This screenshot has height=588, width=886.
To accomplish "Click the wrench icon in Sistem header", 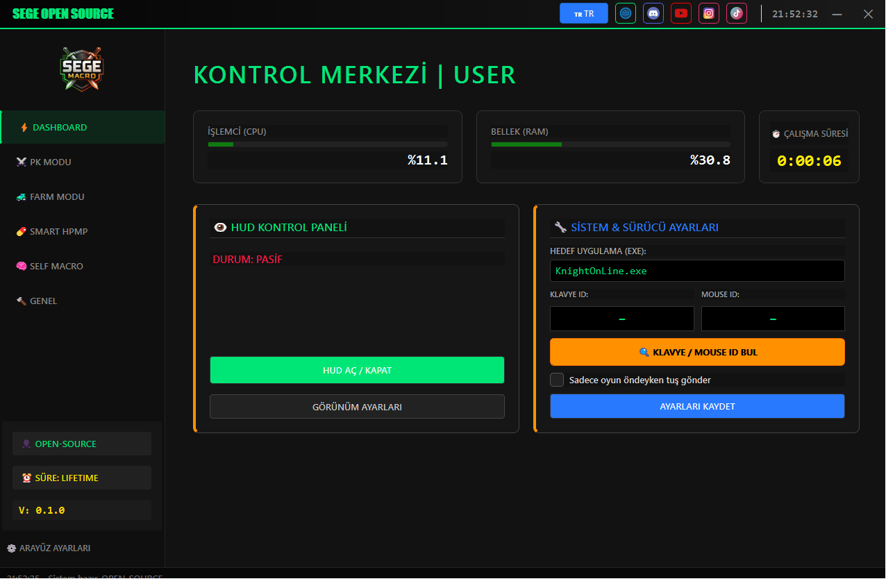I will 561,227.
